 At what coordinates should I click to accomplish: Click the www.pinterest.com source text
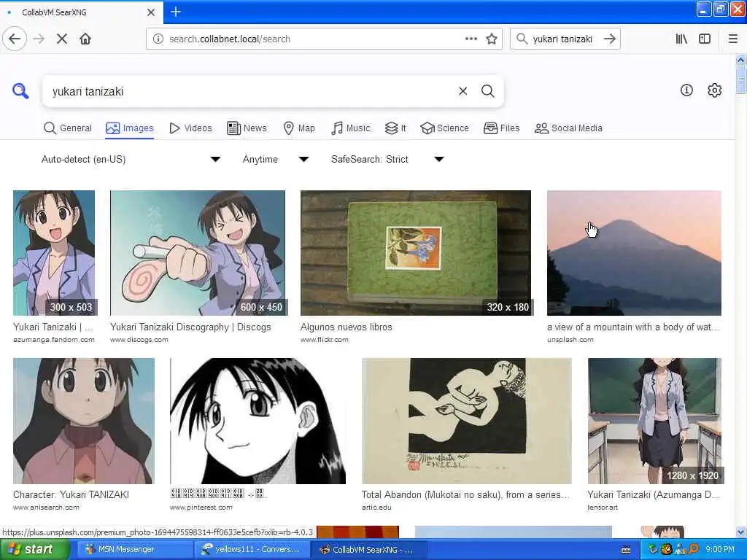201,507
